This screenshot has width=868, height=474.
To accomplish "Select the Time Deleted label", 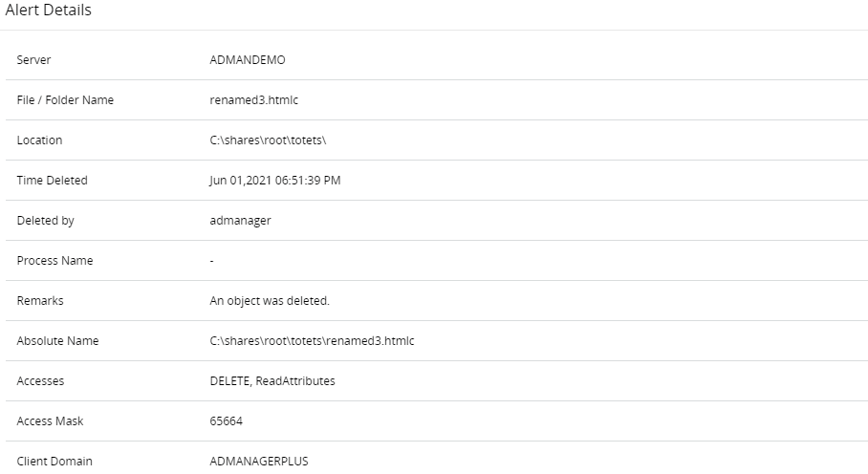I will (52, 181).
